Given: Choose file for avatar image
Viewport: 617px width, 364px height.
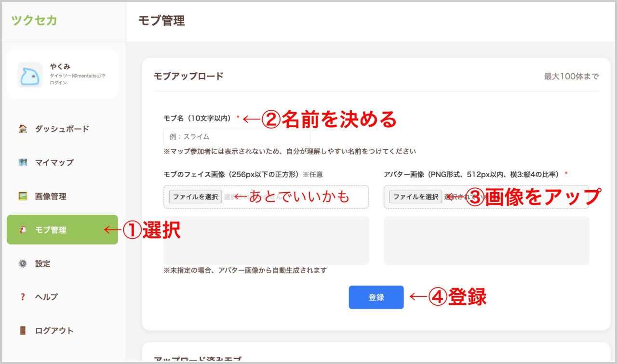Looking at the screenshot, I should tap(416, 196).
